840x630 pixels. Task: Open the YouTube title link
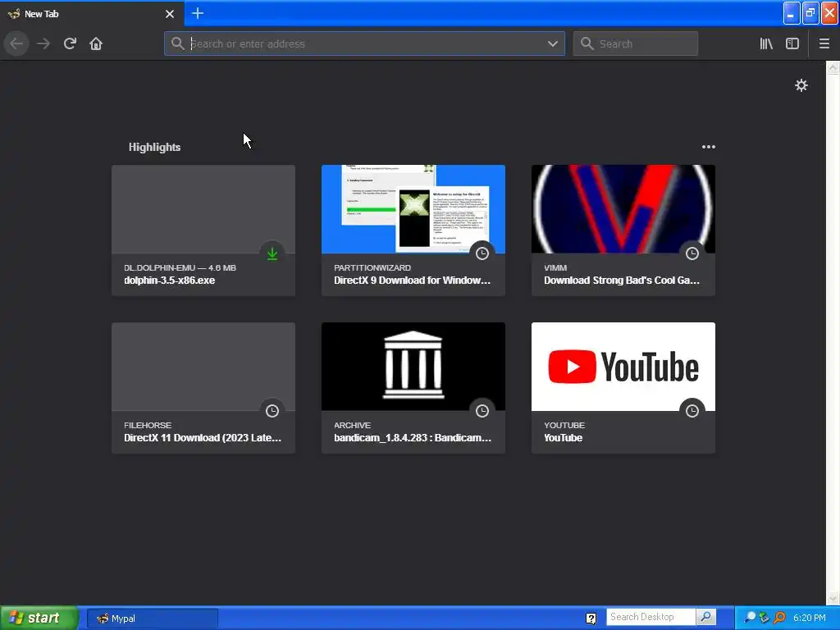coord(563,438)
